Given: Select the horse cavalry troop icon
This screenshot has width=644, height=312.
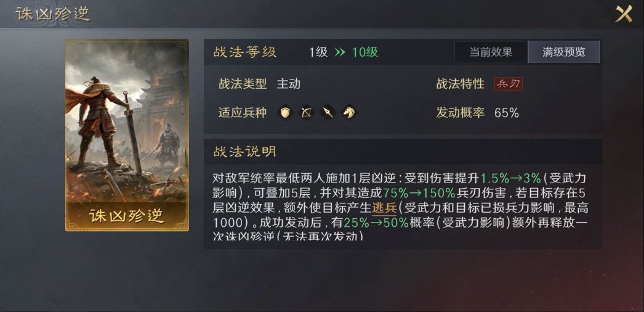Looking at the screenshot, I should [x=348, y=113].
